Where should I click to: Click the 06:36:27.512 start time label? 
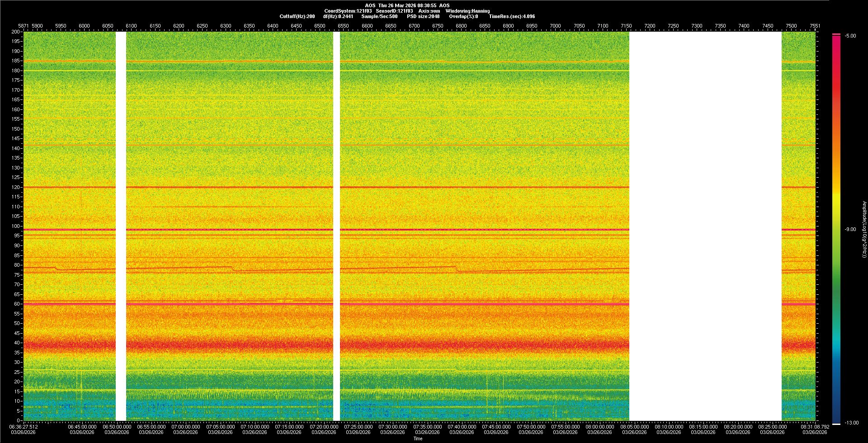coord(24,426)
